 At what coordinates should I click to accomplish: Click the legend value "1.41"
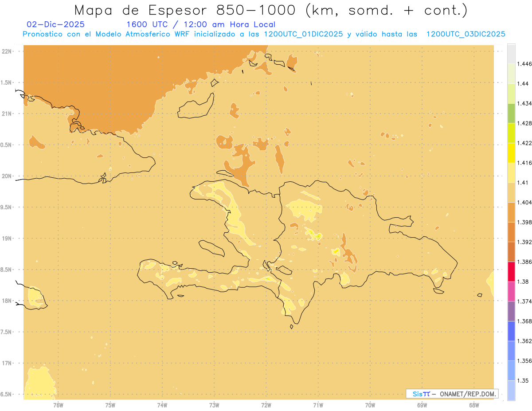pyautogui.click(x=523, y=183)
